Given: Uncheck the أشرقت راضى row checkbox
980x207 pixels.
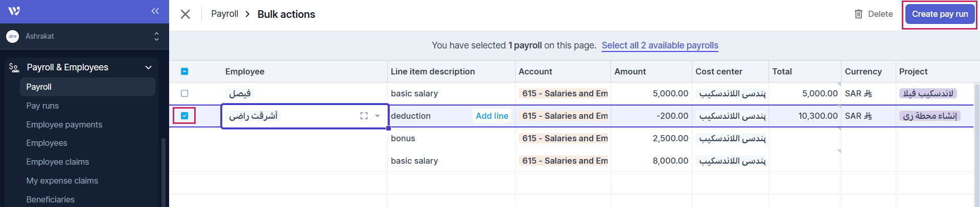Looking at the screenshot, I should (184, 116).
